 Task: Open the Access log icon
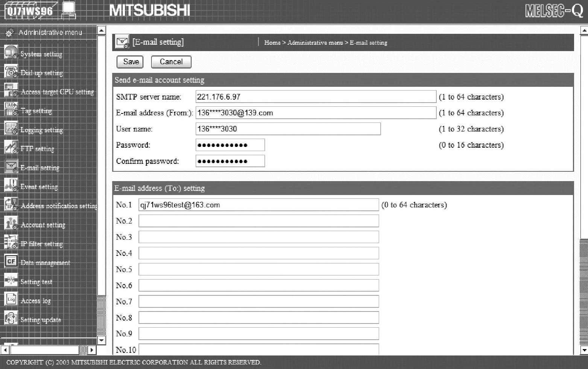pos(11,299)
